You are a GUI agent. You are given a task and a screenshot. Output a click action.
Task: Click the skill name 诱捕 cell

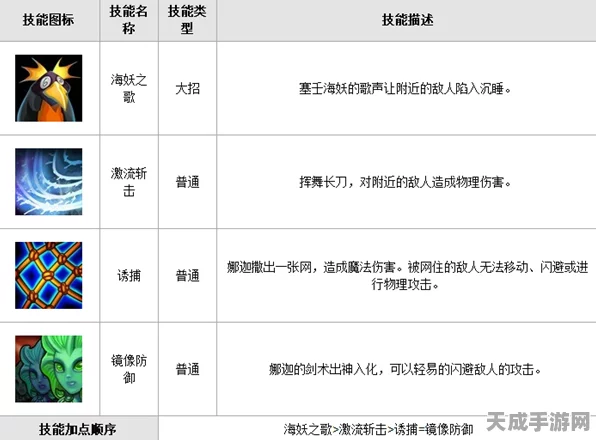(x=129, y=275)
